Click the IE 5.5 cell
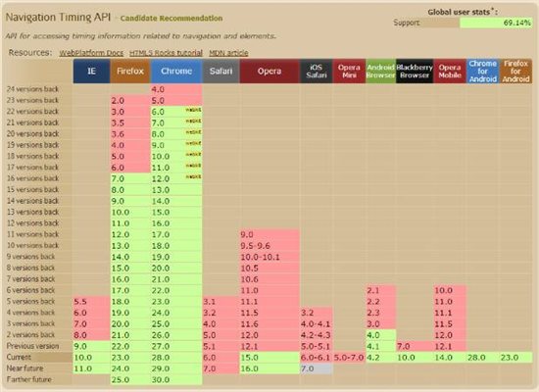Viewport: 539px width, 392px height. tap(91, 302)
